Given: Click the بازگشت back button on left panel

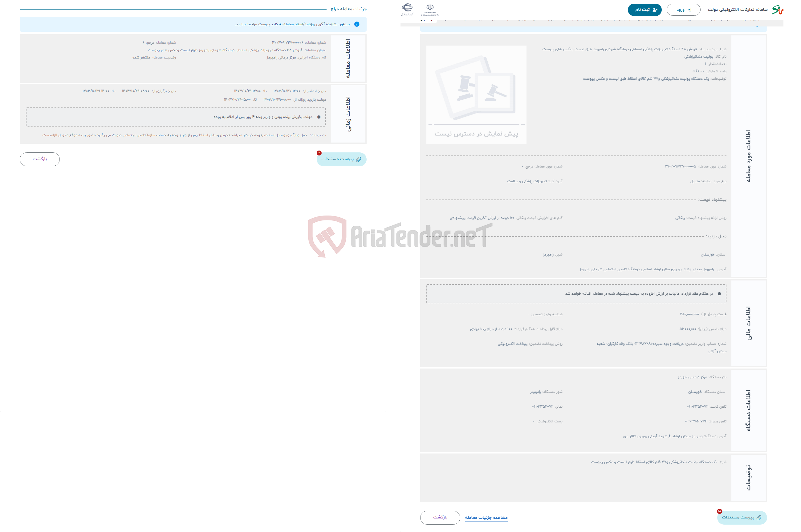Looking at the screenshot, I should (40, 159).
